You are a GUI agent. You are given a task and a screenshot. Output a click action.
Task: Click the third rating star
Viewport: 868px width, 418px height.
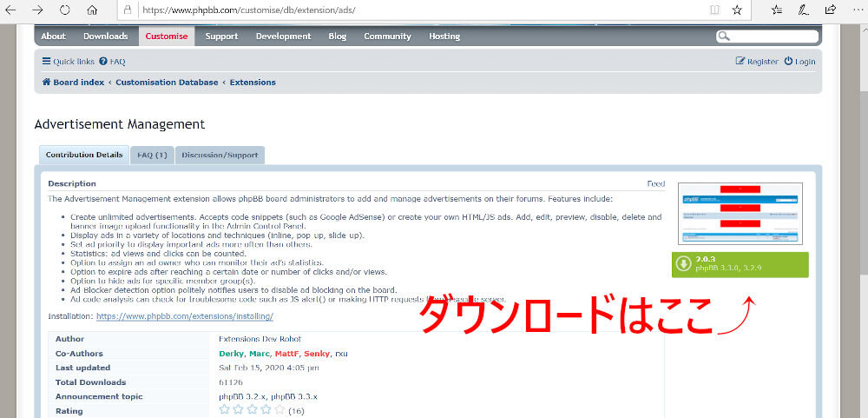click(252, 409)
